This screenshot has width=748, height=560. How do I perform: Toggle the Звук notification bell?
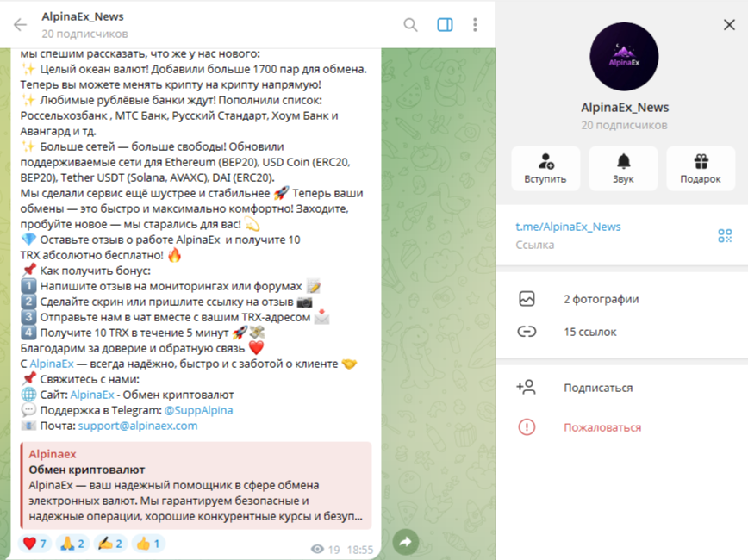point(623,168)
